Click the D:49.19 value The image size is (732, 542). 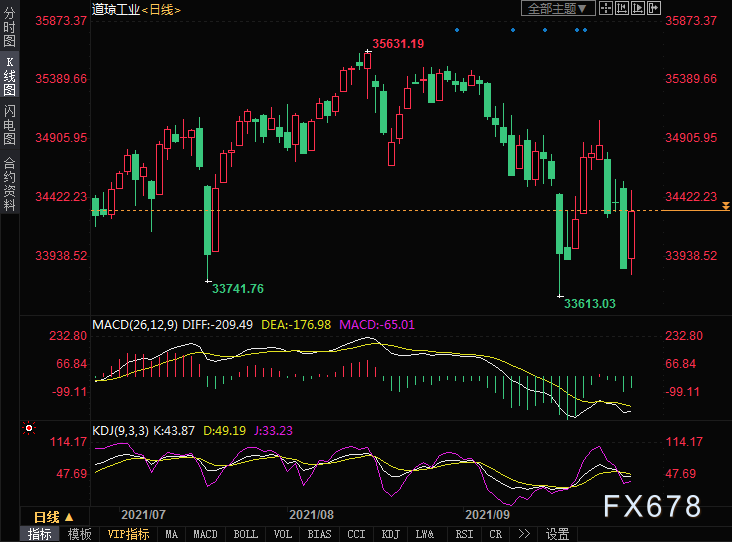[225, 430]
